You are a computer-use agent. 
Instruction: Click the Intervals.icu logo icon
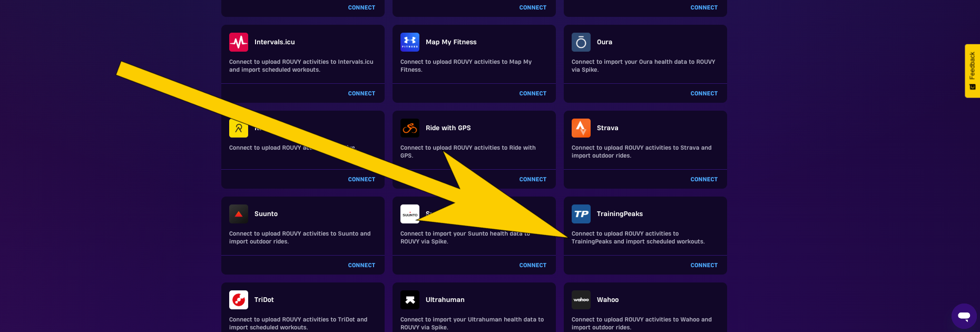(239, 42)
